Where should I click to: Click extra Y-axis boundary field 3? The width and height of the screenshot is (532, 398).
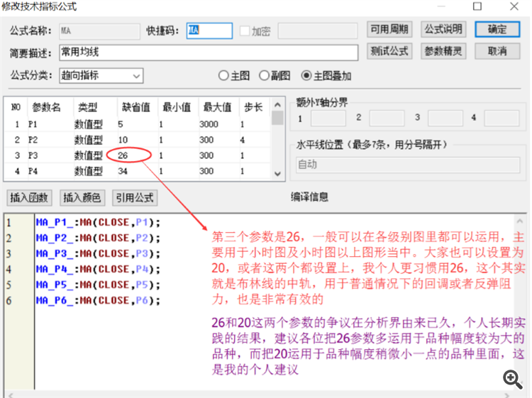coord(445,118)
